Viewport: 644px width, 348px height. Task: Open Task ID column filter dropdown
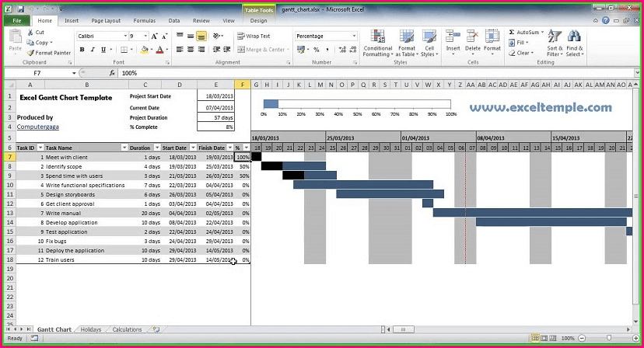tap(40, 148)
